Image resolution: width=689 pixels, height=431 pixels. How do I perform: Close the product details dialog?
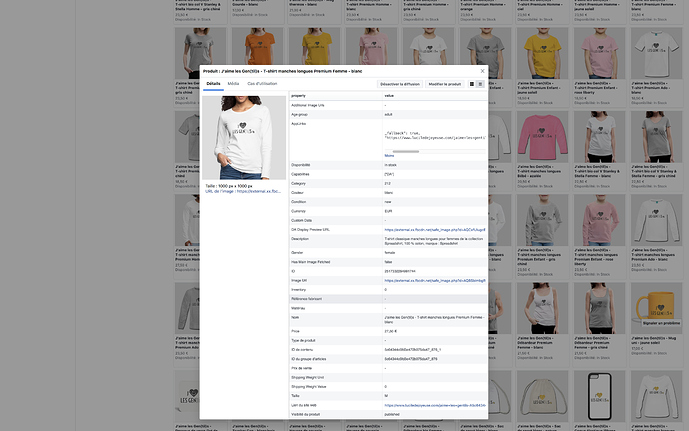pos(482,72)
